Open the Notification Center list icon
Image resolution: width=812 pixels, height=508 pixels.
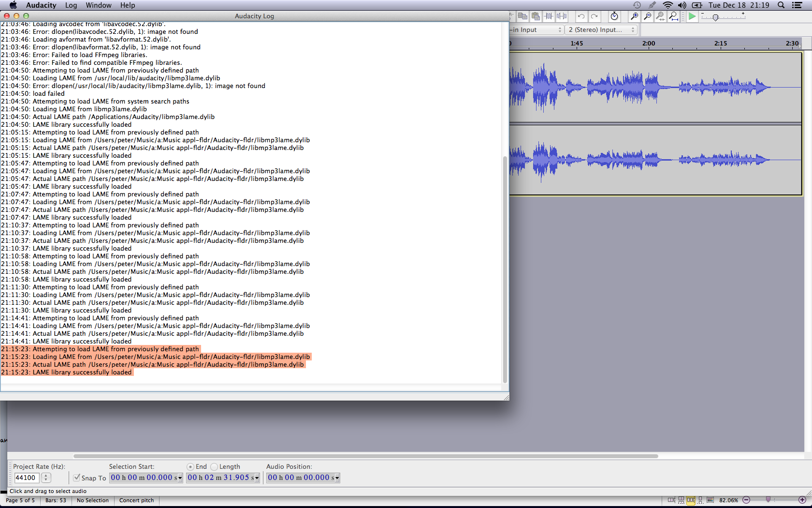[797, 5]
